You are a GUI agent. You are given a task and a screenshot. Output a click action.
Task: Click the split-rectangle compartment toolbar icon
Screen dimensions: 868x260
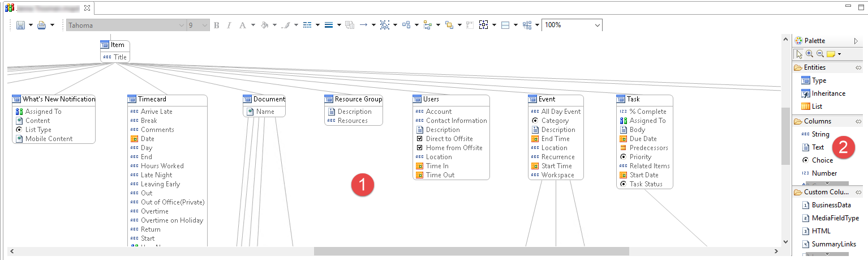pyautogui.click(x=505, y=25)
